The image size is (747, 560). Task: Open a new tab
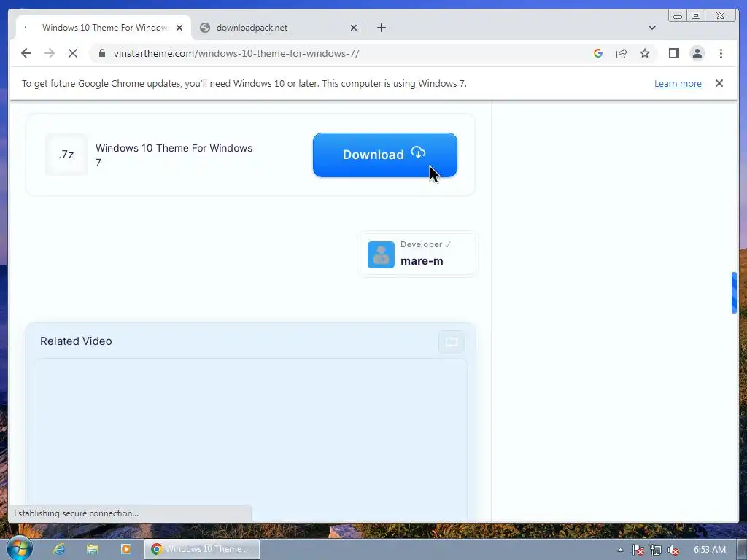pos(381,28)
